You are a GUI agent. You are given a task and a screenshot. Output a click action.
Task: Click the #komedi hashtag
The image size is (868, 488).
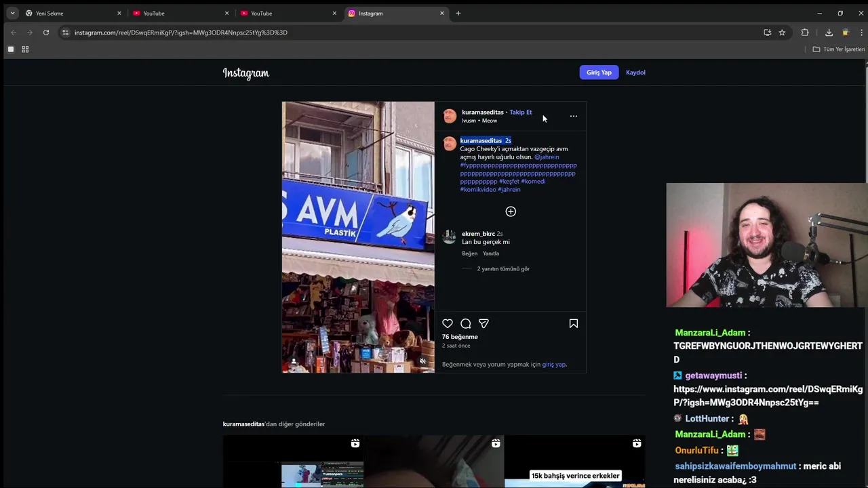[533, 181]
